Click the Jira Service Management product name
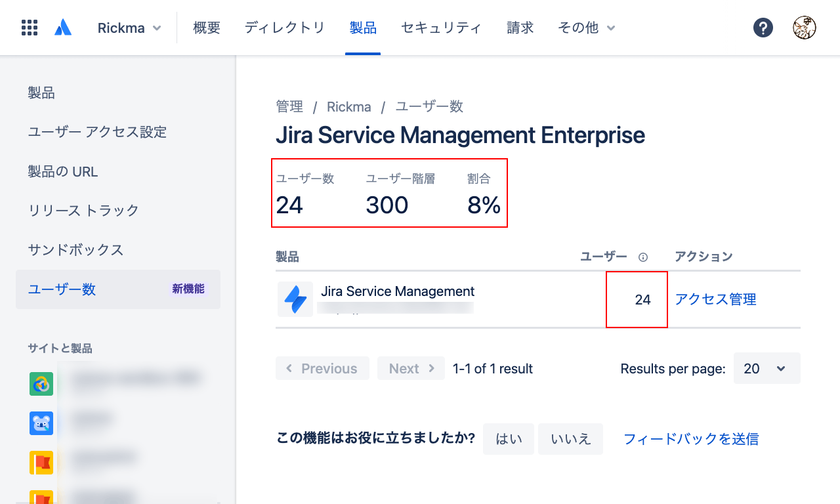Image resolution: width=840 pixels, height=504 pixels. point(398,291)
